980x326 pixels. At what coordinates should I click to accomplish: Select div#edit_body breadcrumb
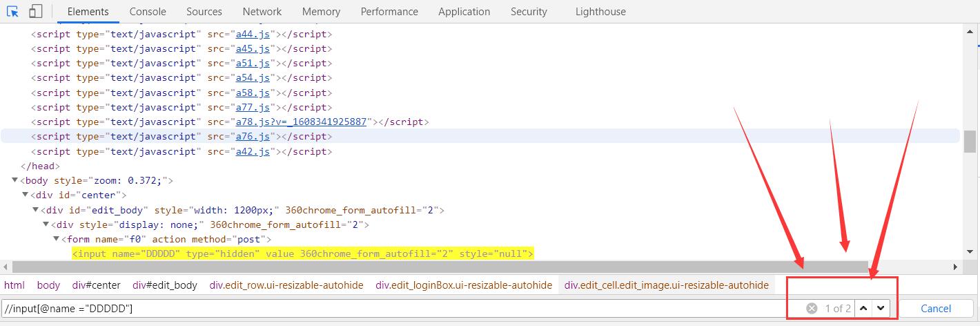tap(165, 285)
